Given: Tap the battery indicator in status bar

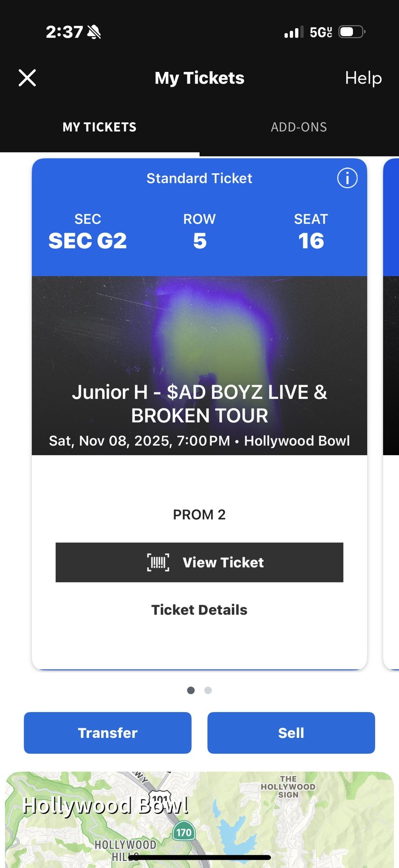Looking at the screenshot, I should click(x=352, y=32).
